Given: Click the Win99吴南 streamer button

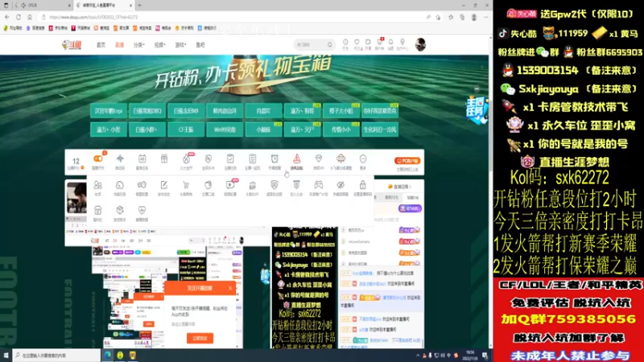Looking at the screenshot, I should pos(225,130).
